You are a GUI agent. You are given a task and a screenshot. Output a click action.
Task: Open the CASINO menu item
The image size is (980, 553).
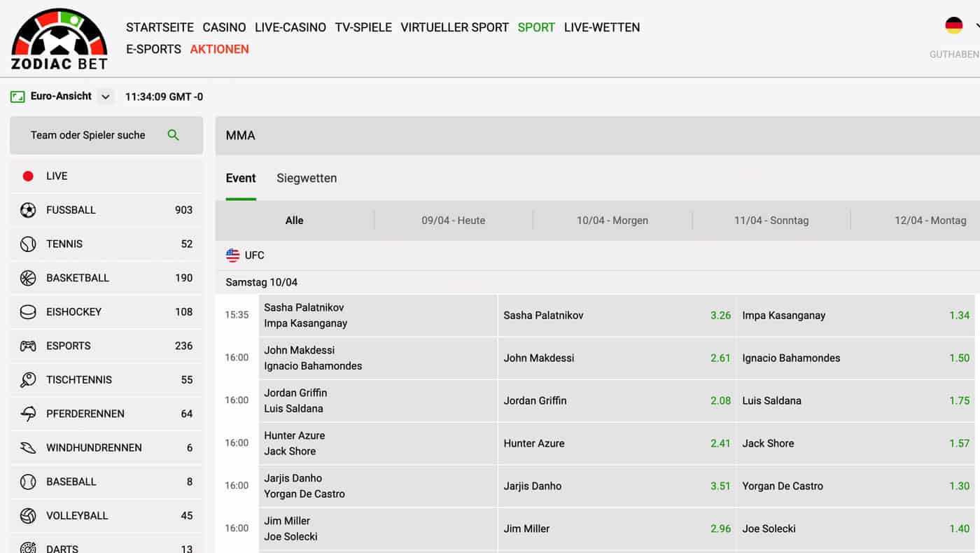click(224, 27)
